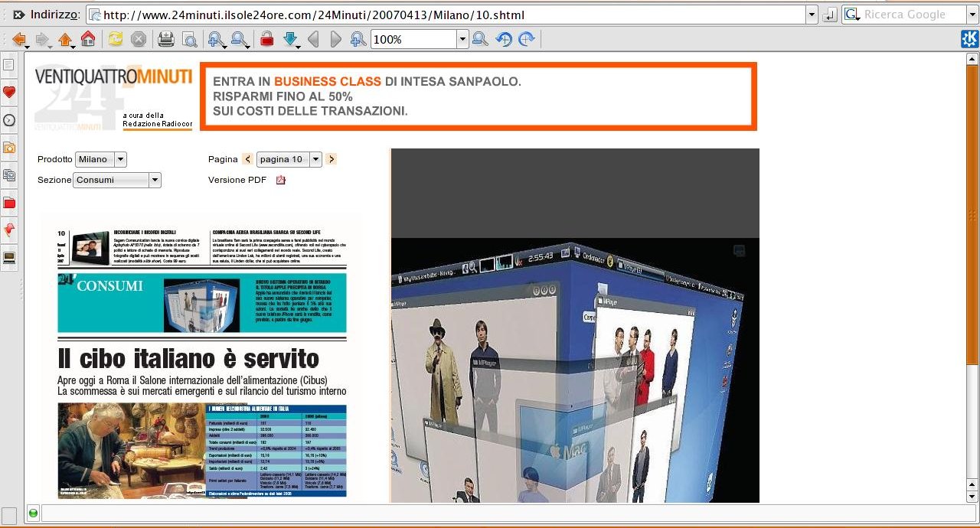
Task: Rotate clockwise with the blue arrow icon
Action: click(x=526, y=39)
